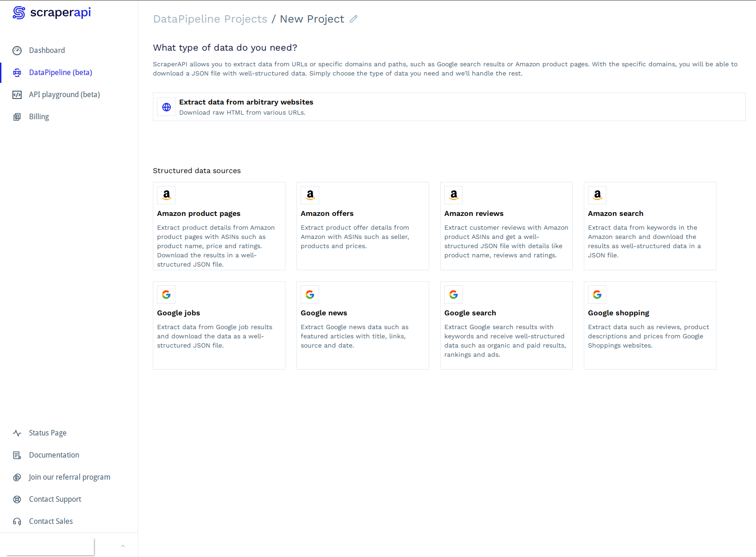Click the Contact Sales headset icon
756x557 pixels.
click(x=17, y=522)
